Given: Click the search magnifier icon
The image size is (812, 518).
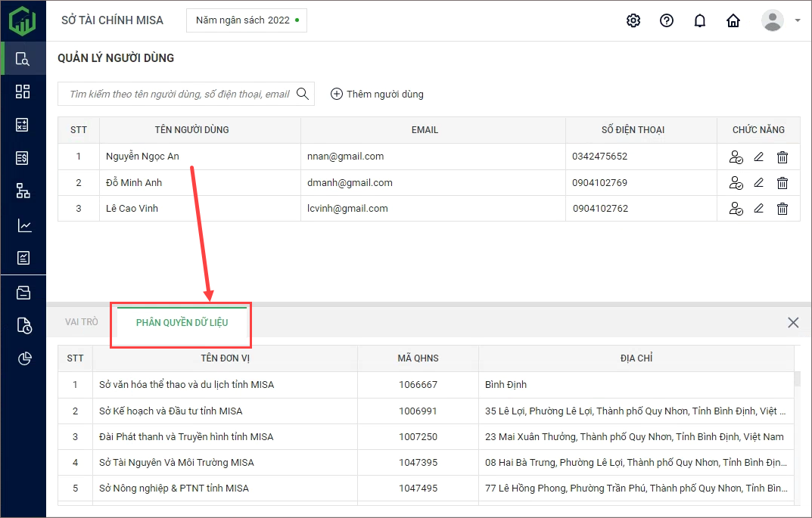Looking at the screenshot, I should pyautogui.click(x=303, y=94).
